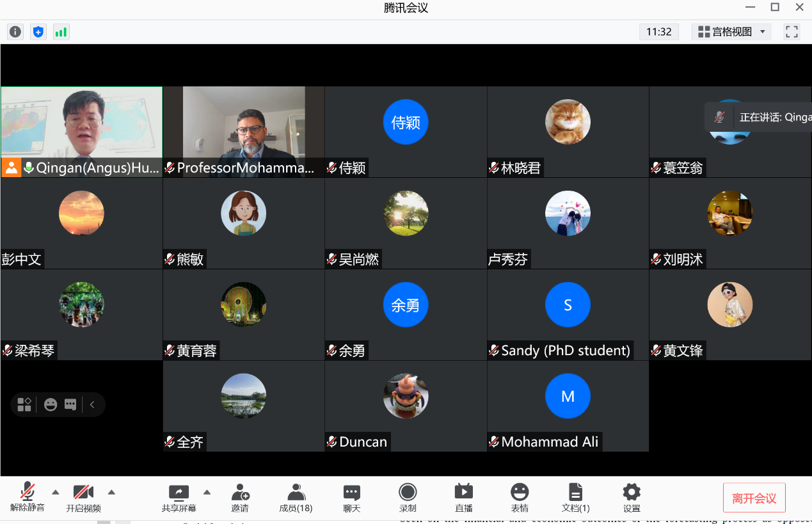Screen dimensions: 812x524
Task: Open Members (成员) list
Action: pyautogui.click(x=296, y=498)
